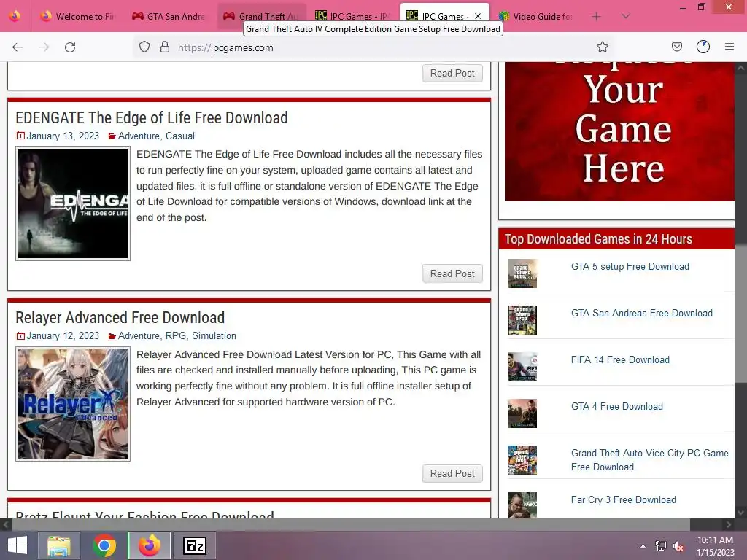The width and height of the screenshot is (747, 560).
Task: Switch to the Grand Theft Auto tab
Action: (261, 16)
